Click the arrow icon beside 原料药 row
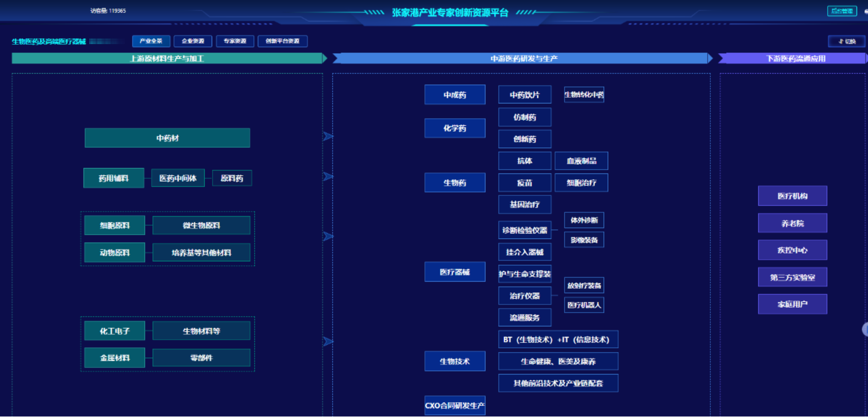868x417 pixels. click(328, 177)
